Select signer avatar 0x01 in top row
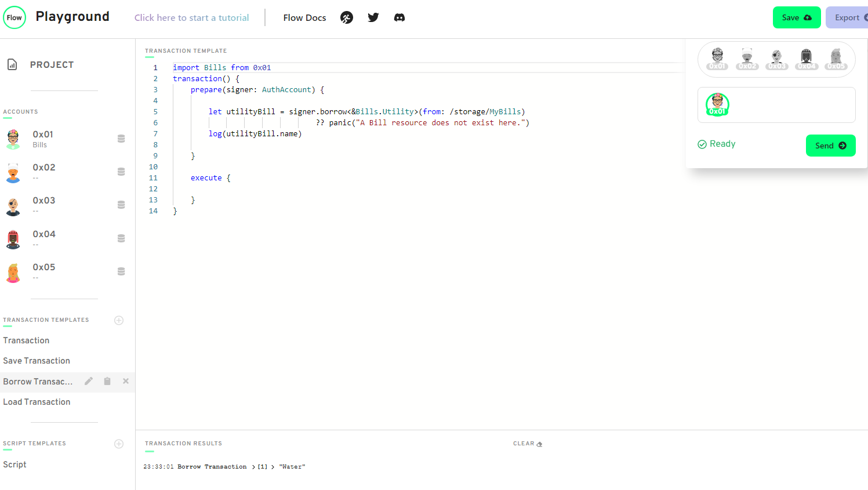 pos(717,59)
